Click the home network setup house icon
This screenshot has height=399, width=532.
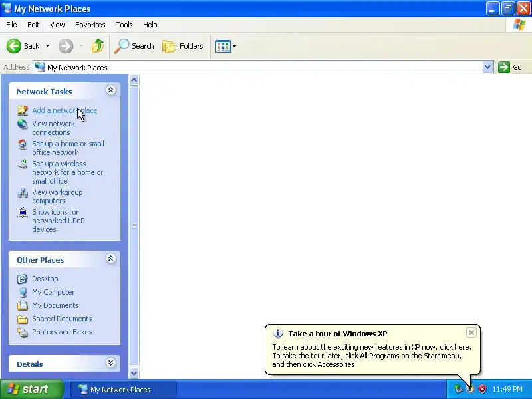(x=23, y=144)
